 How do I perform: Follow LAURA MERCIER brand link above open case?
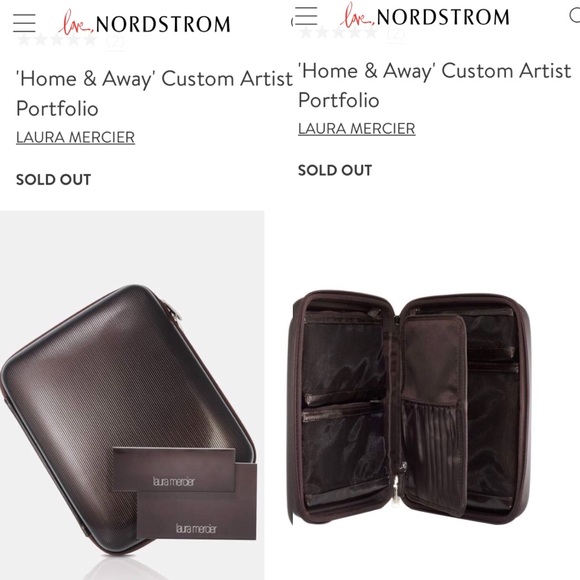357,129
